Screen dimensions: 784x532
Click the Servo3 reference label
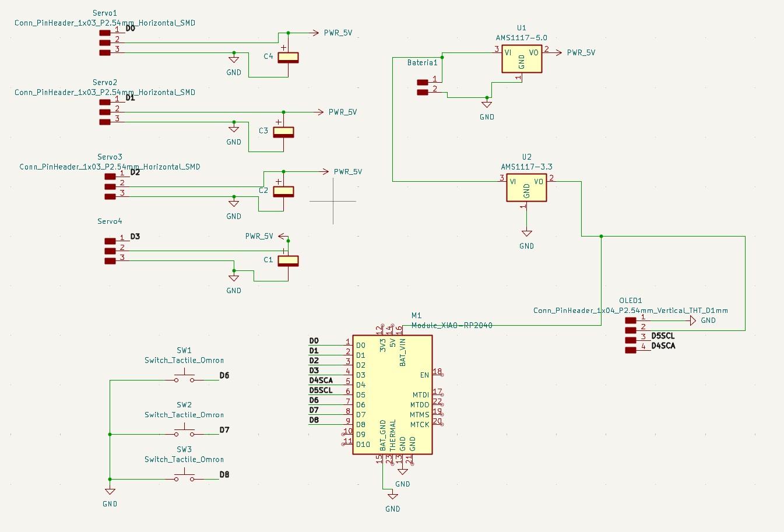click(110, 157)
